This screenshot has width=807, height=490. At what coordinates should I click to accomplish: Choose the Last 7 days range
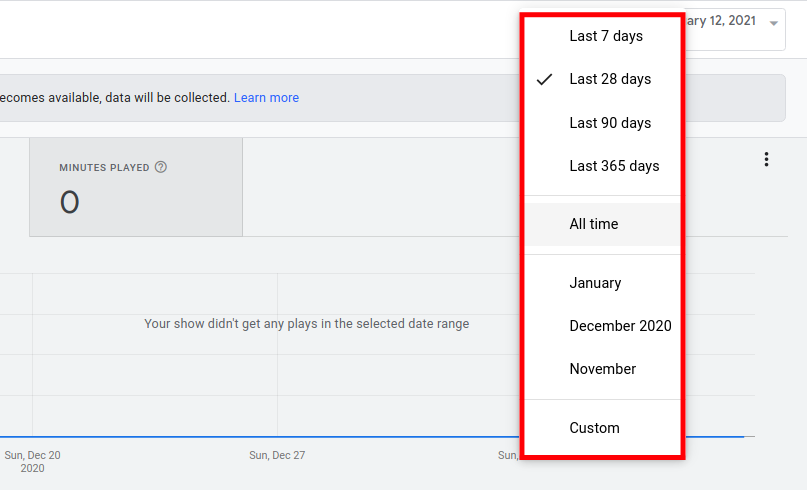click(x=606, y=36)
